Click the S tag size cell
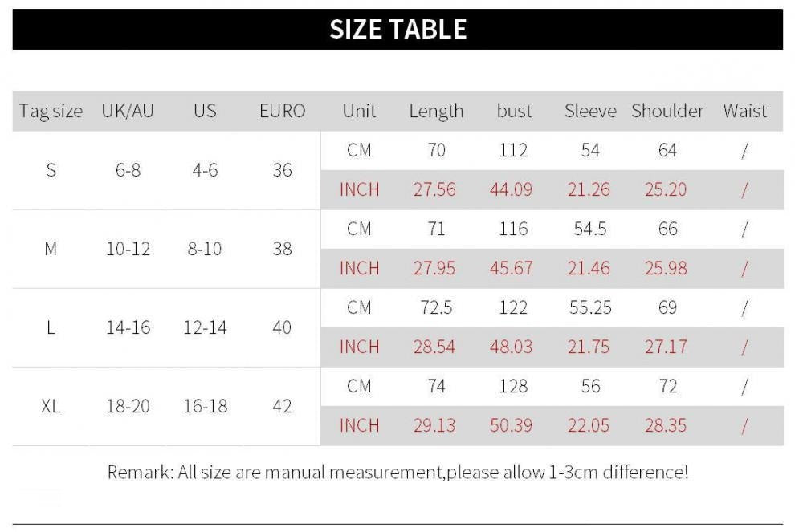The width and height of the screenshot is (795, 532). click(51, 170)
